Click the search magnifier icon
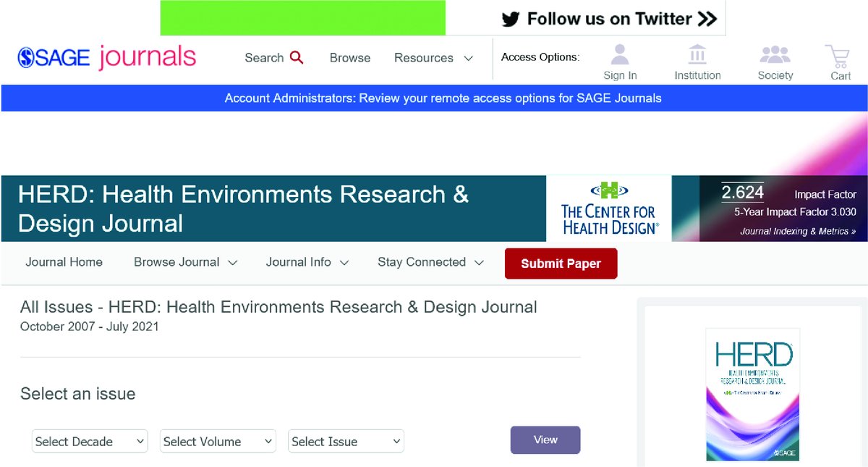 (x=297, y=57)
